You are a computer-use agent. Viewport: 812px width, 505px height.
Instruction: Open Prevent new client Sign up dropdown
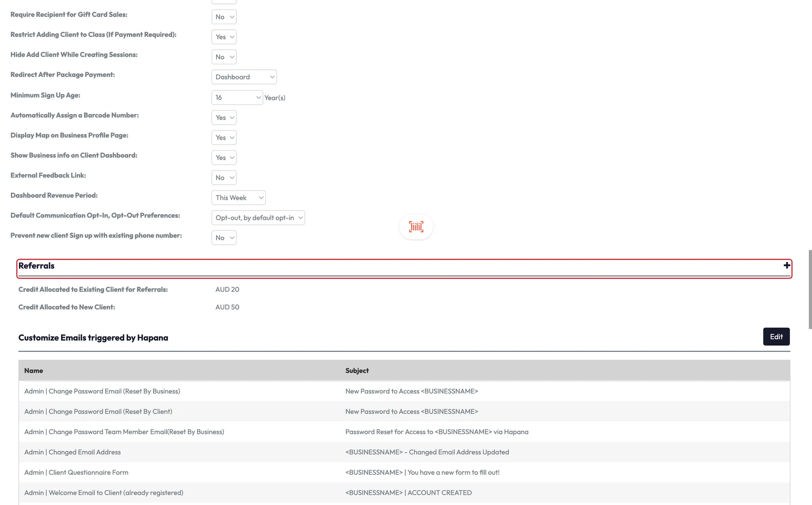click(224, 238)
